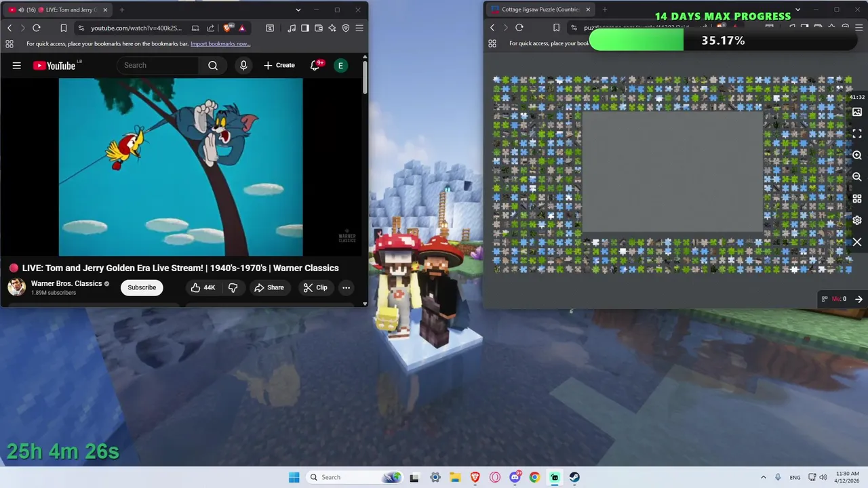Open the YouTube guide hamburger menu
Screen dimensions: 868x488
17,65
